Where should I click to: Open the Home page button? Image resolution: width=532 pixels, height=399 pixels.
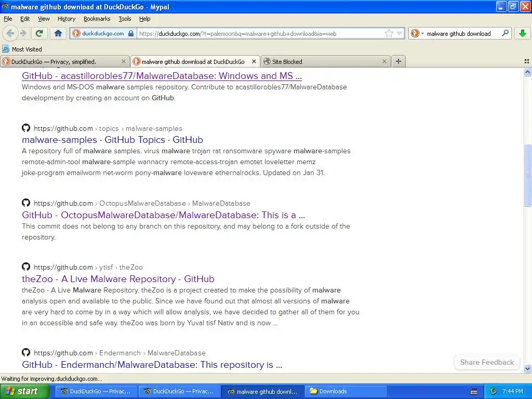[x=58, y=33]
